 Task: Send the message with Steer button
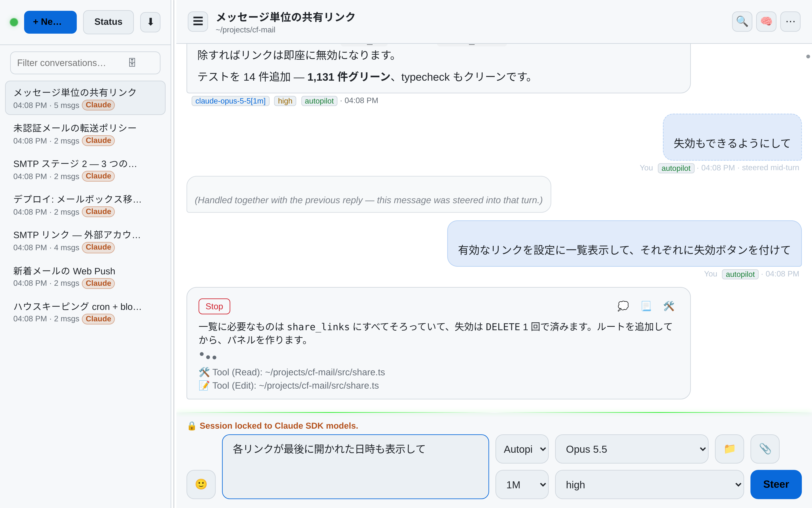[776, 485]
